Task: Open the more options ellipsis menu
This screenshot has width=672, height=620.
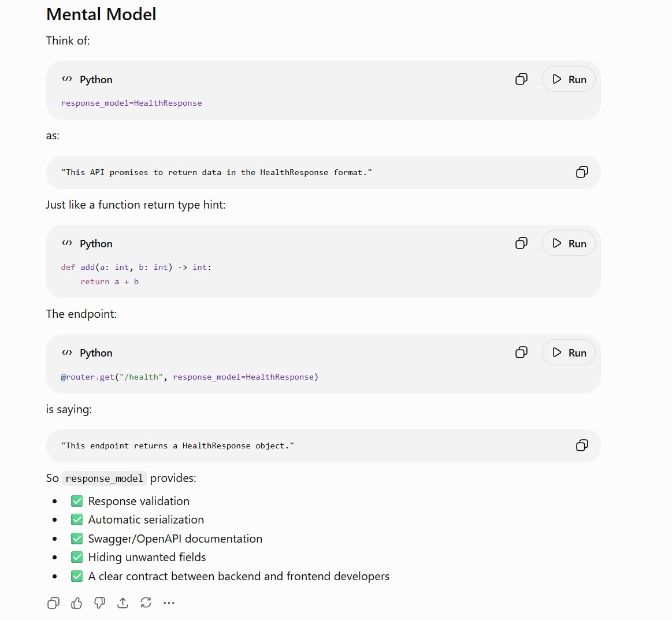Action: [x=169, y=603]
